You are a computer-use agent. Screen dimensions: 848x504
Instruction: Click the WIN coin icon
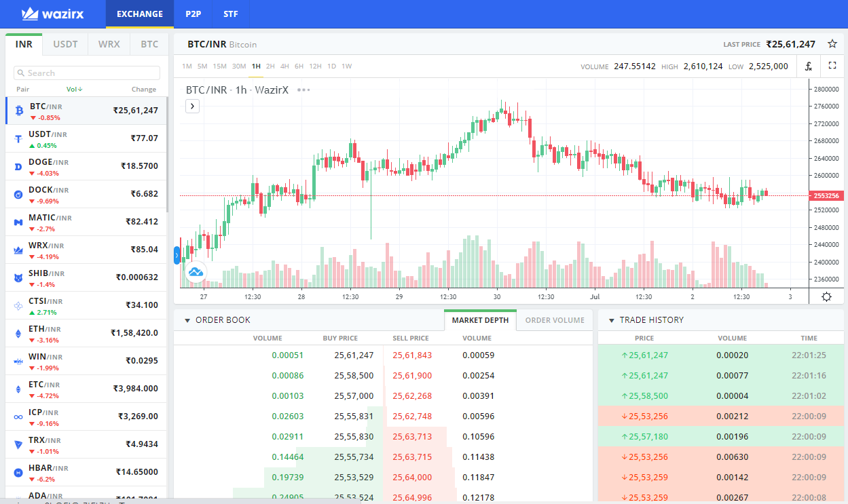[x=18, y=361]
